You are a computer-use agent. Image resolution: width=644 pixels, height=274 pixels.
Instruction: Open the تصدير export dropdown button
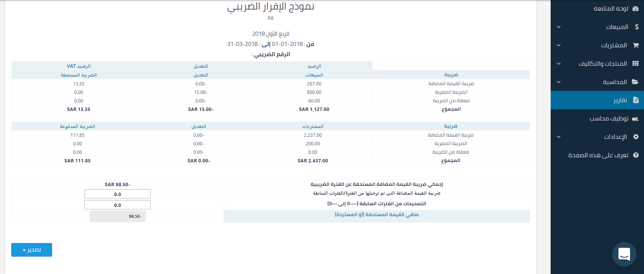[32, 250]
